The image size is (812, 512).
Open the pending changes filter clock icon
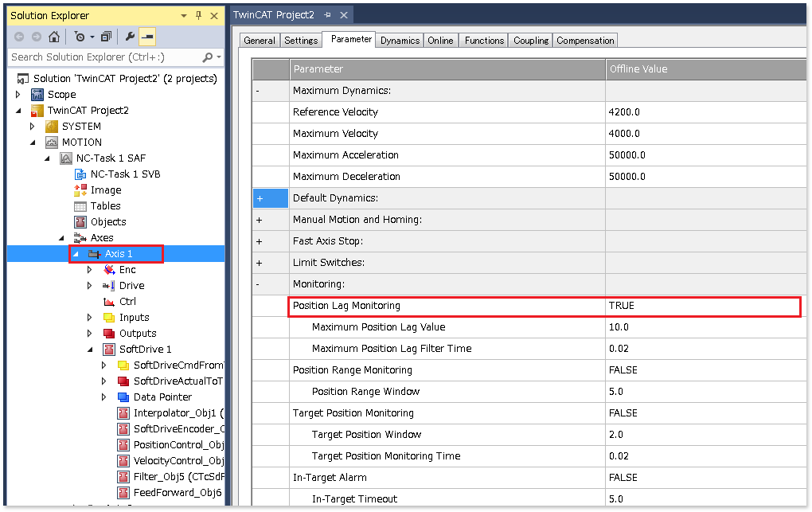coord(80,37)
